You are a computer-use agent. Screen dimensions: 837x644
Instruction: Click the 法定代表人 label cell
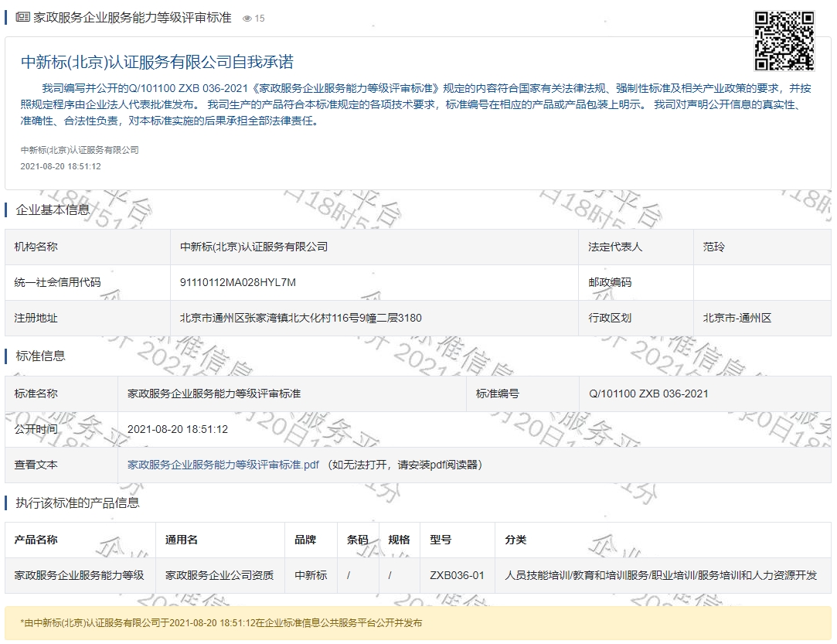tap(636, 247)
